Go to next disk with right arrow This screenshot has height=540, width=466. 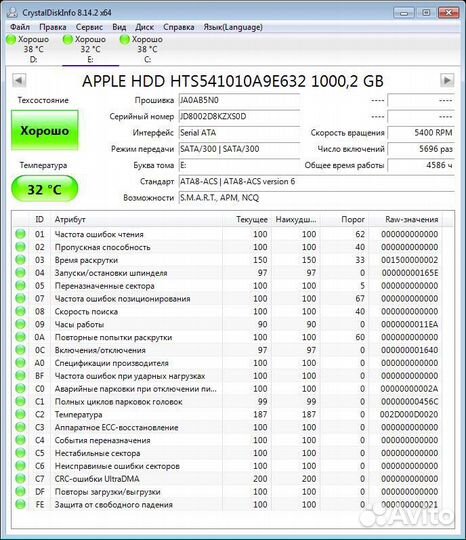pos(447,81)
